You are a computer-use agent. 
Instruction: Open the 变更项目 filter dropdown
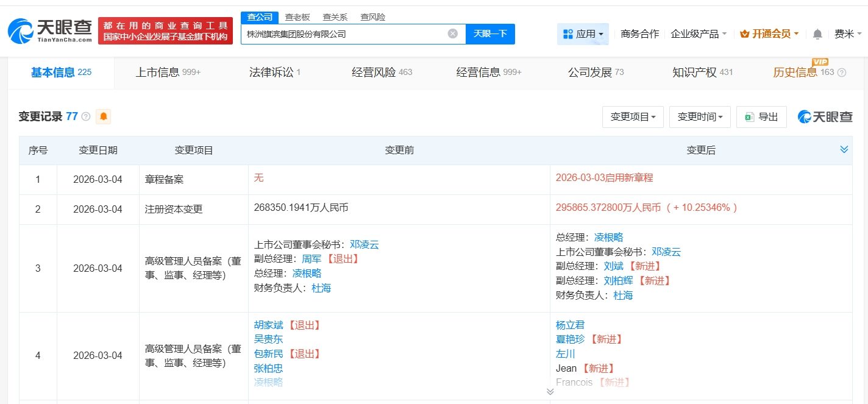(x=633, y=117)
